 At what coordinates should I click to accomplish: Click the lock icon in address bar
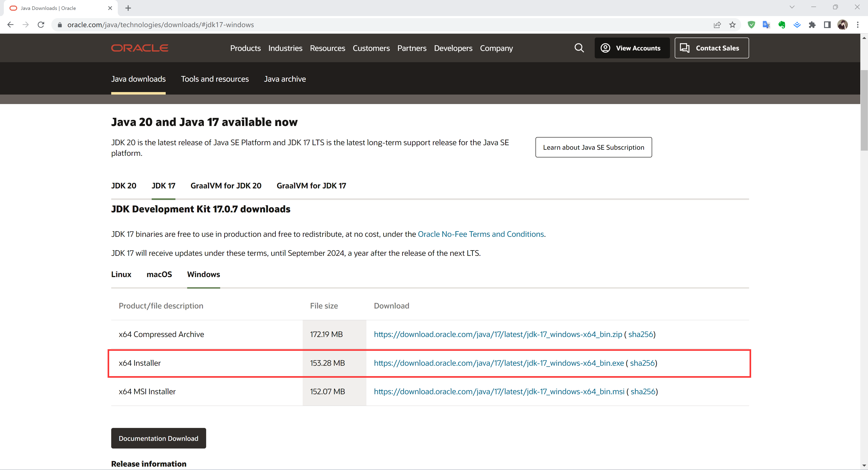click(60, 25)
